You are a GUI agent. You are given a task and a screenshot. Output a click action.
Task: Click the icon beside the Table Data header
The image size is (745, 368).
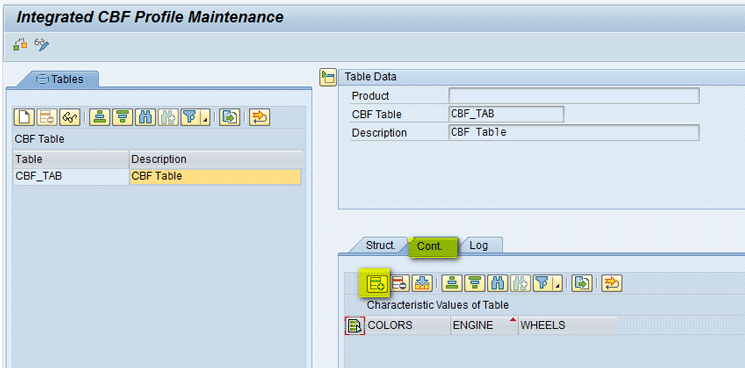tap(327, 77)
